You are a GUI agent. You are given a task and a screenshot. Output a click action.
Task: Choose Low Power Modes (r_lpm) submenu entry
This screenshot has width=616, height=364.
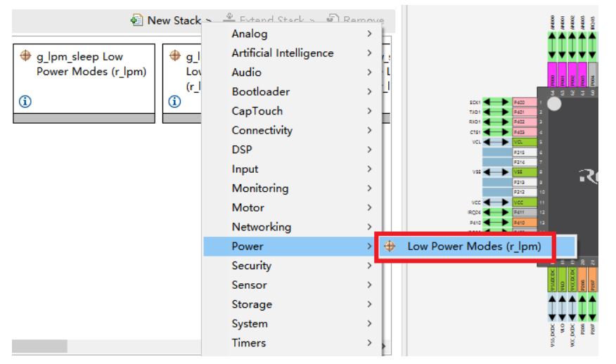[x=474, y=246]
